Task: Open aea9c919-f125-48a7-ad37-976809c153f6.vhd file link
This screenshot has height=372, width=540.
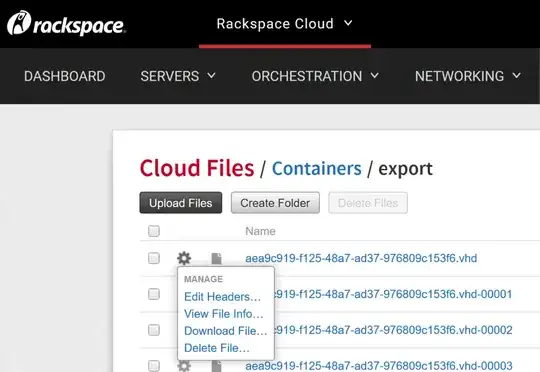Action: 361,258
